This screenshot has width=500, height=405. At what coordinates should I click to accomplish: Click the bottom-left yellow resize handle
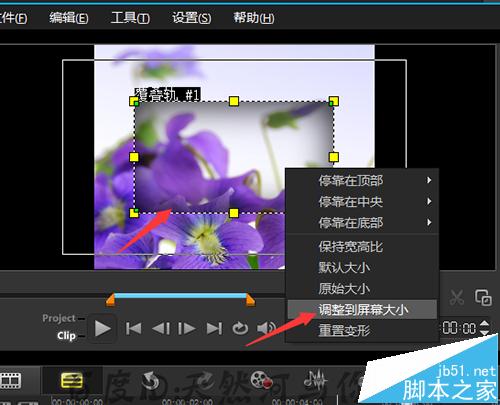[134, 213]
